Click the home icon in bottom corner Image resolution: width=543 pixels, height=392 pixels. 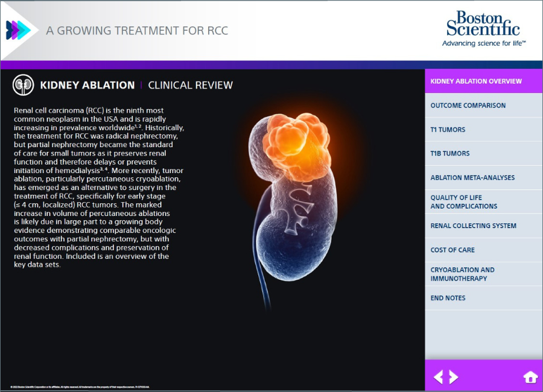pyautogui.click(x=530, y=376)
